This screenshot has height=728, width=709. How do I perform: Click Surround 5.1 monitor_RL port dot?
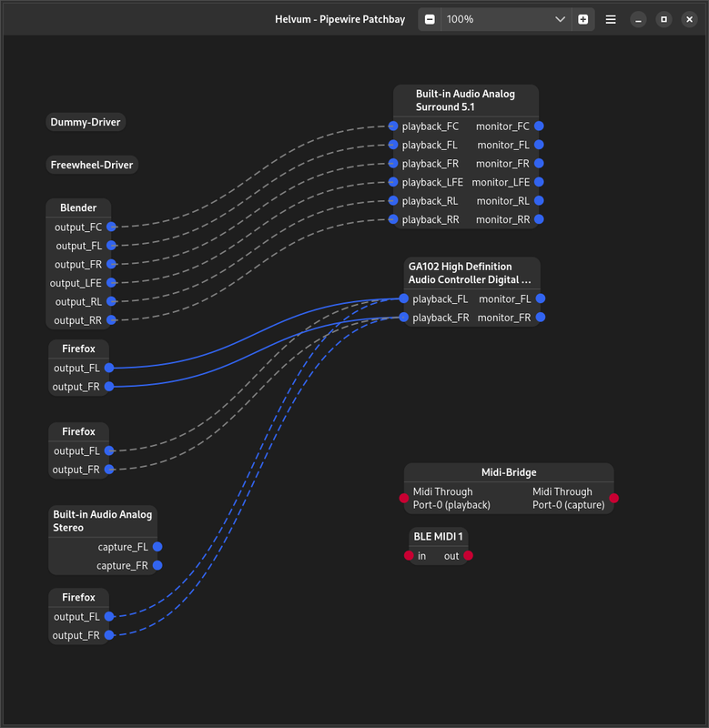(539, 200)
